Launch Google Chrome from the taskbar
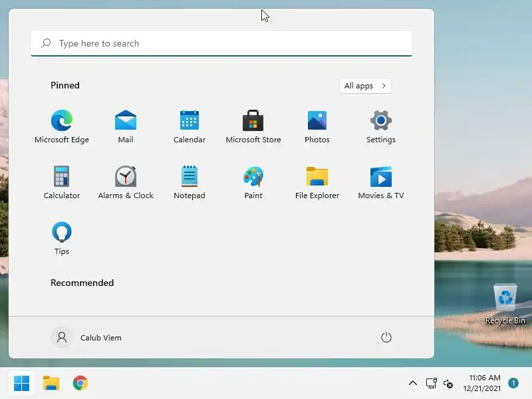Image resolution: width=532 pixels, height=399 pixels. tap(80, 384)
